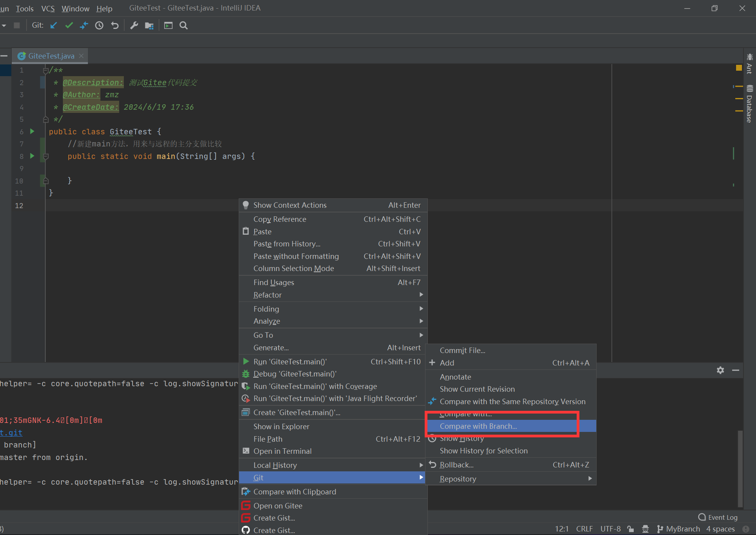Click Show Current Revision in Git submenu
Screen dimensions: 756x535
tap(511, 389)
